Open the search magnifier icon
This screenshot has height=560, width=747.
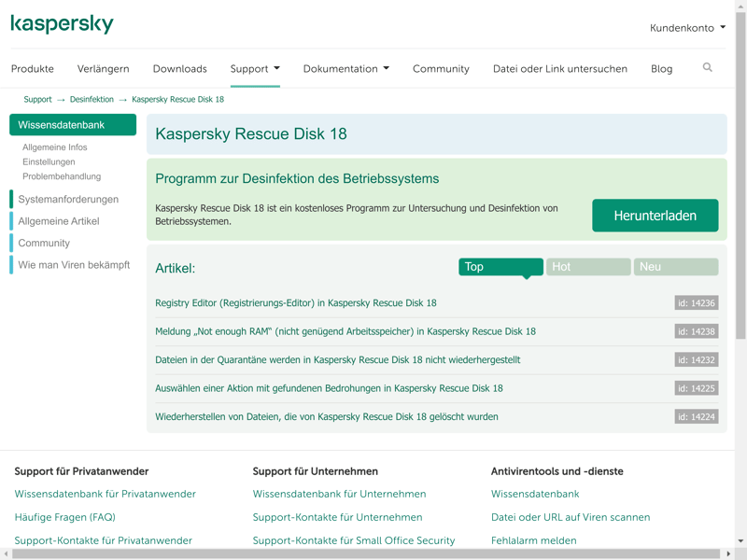(x=708, y=67)
